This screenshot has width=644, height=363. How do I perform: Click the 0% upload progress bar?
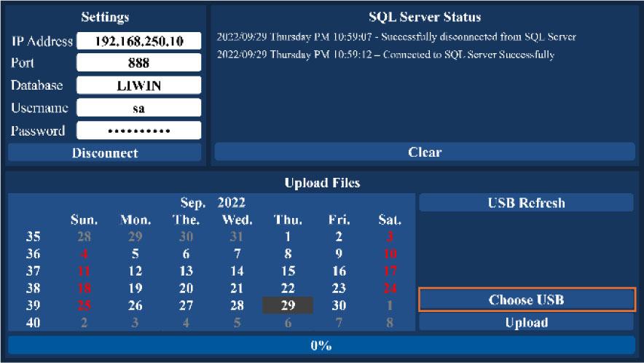click(x=321, y=346)
